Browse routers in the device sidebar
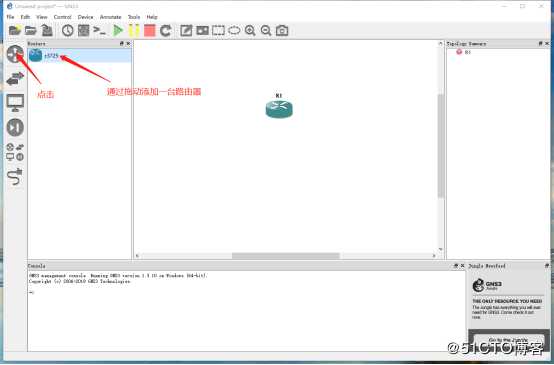The image size is (554, 365). [x=15, y=54]
